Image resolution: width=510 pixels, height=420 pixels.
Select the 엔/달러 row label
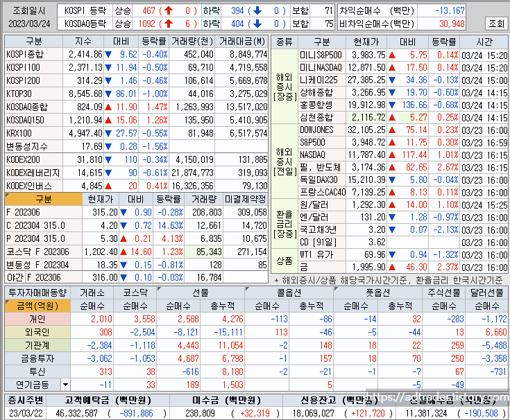coord(321,218)
